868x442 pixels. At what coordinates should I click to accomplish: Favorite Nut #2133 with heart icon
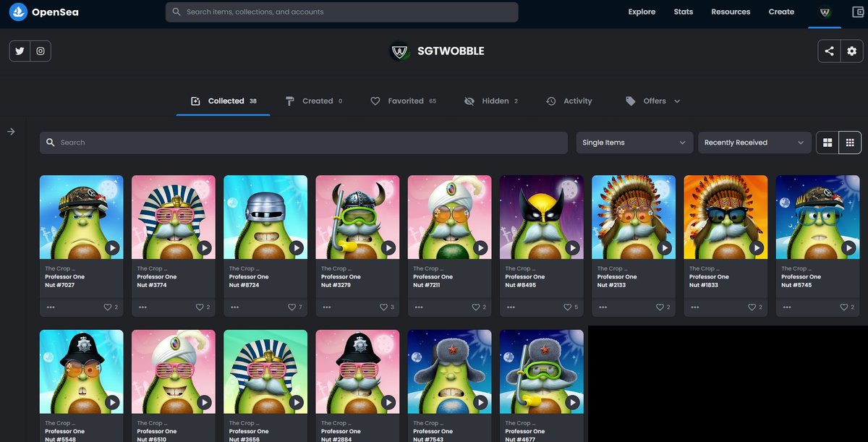660,307
